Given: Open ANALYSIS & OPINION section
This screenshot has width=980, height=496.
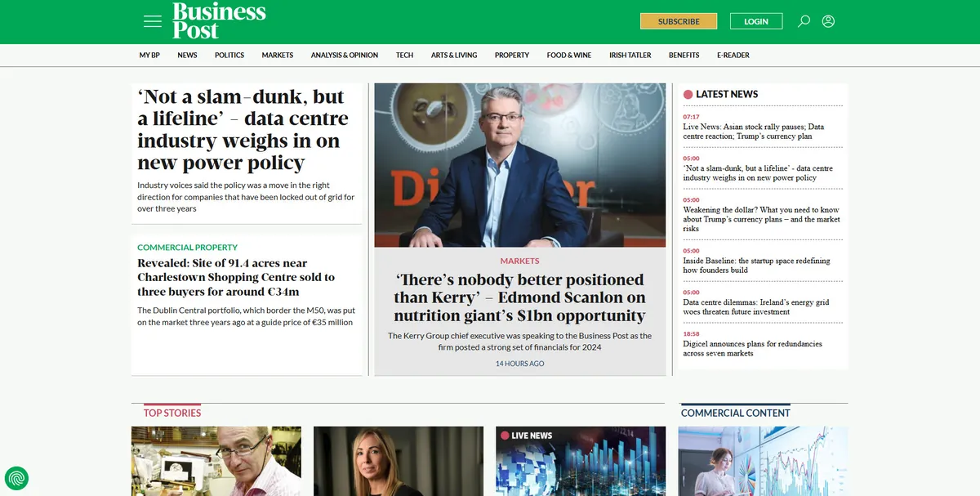Looking at the screenshot, I should [345, 55].
